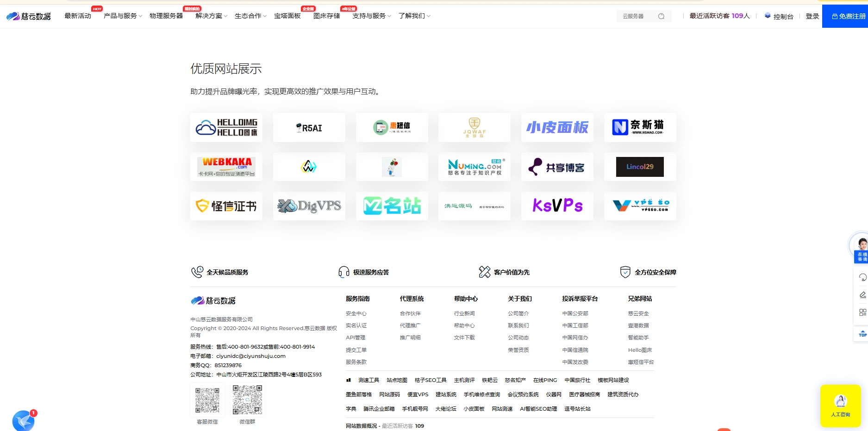Click the search magnifier icon
This screenshot has height=431, width=868.
661,16
